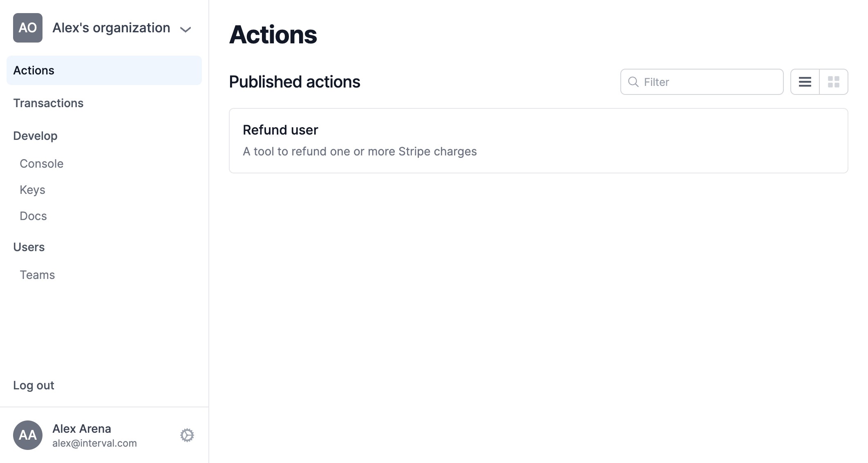Screen dimensions: 868x463
Task: Open the Develop section
Action: click(x=35, y=136)
